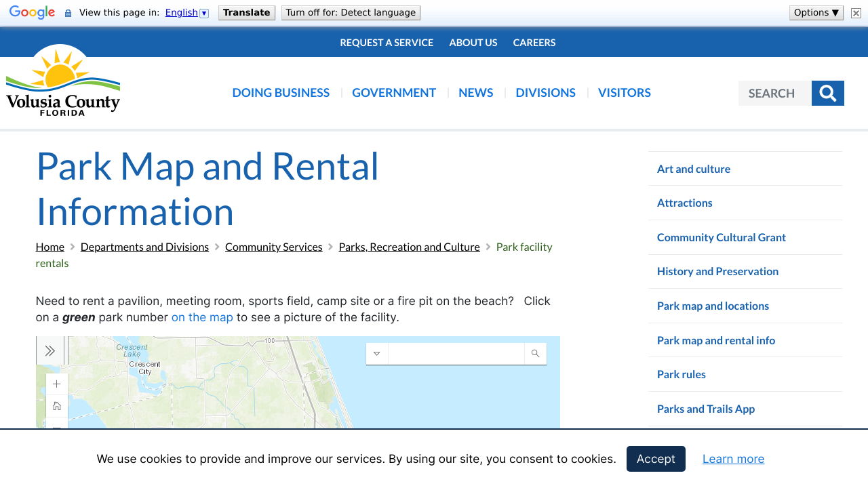Expand the map side panel double chevron

coord(50,350)
